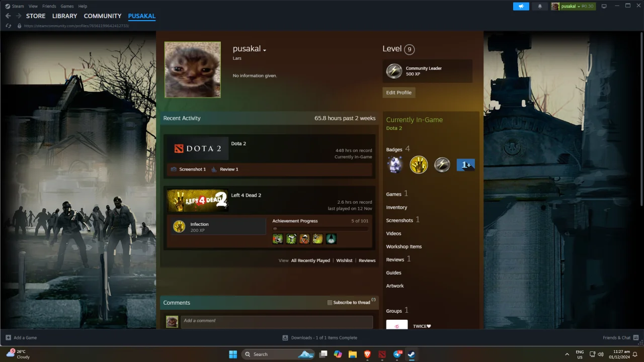This screenshot has height=362, width=644.
Task: Switch to the LIBRARY tab
Action: pos(65,16)
